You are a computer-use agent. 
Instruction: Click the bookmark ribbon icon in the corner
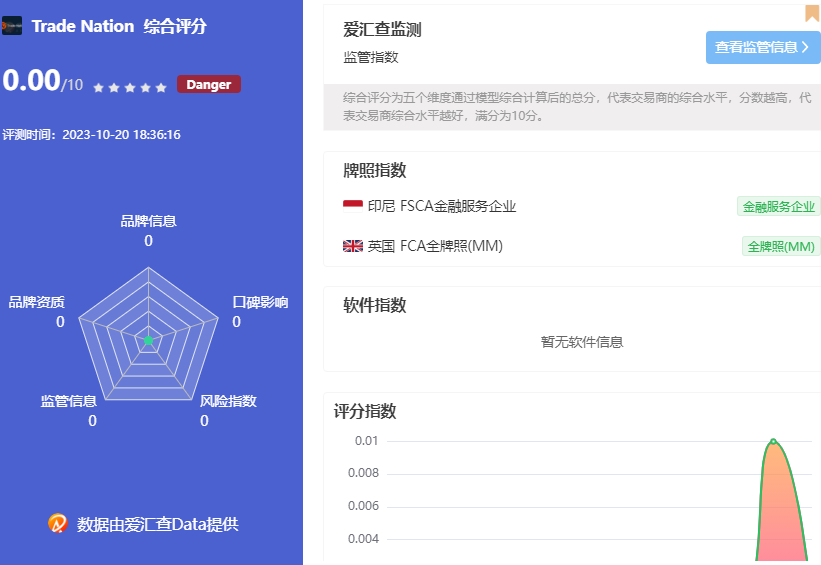812,14
